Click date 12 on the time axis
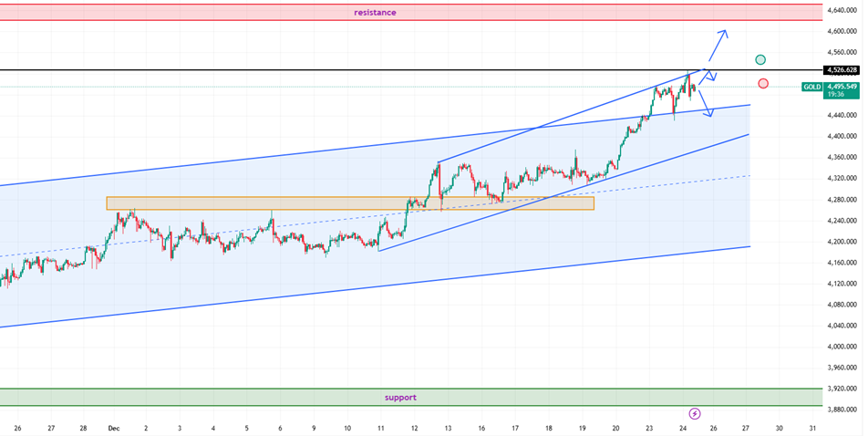Viewport: 868px width, 436px height. pos(414,427)
